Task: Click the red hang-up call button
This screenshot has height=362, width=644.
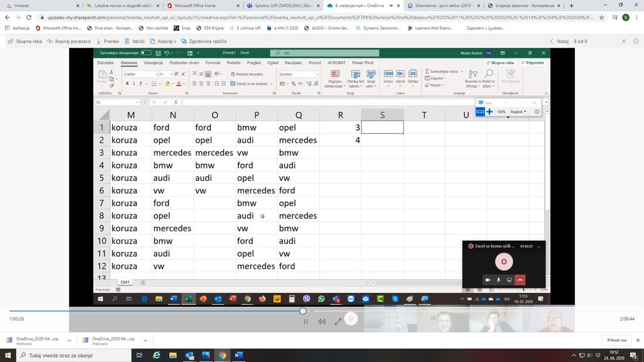Action: coord(519,279)
